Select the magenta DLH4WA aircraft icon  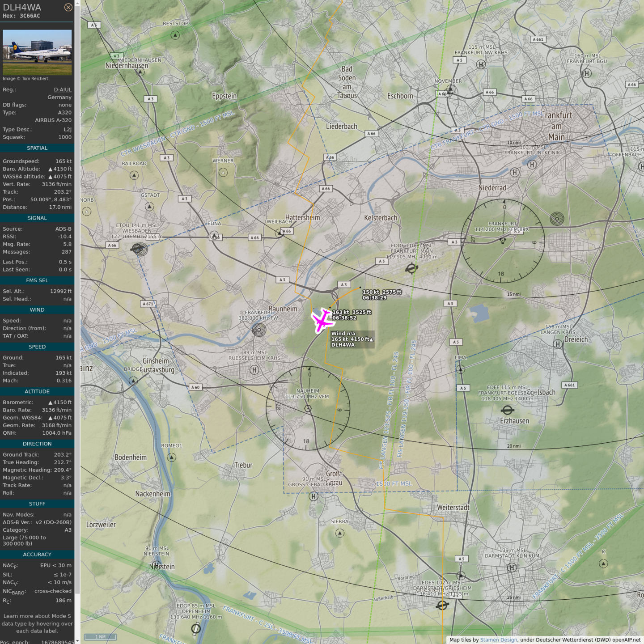point(322,321)
